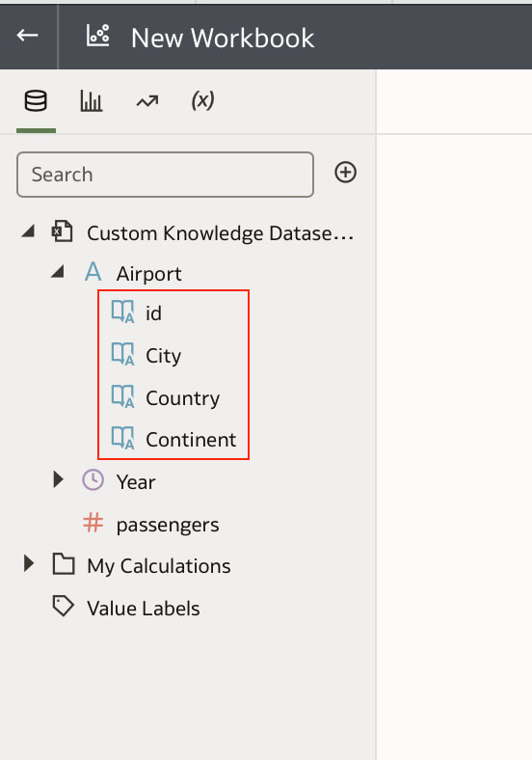Click the workbook chart icon beside the title
532x760 pixels.
[98, 36]
